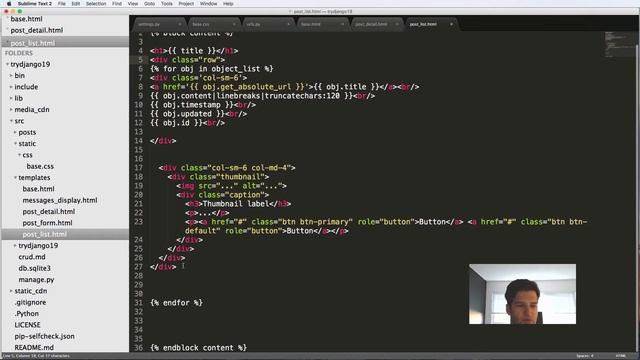Open the Sublime Text 2 menu
This screenshot has width=640, height=360.
tap(35, 4)
